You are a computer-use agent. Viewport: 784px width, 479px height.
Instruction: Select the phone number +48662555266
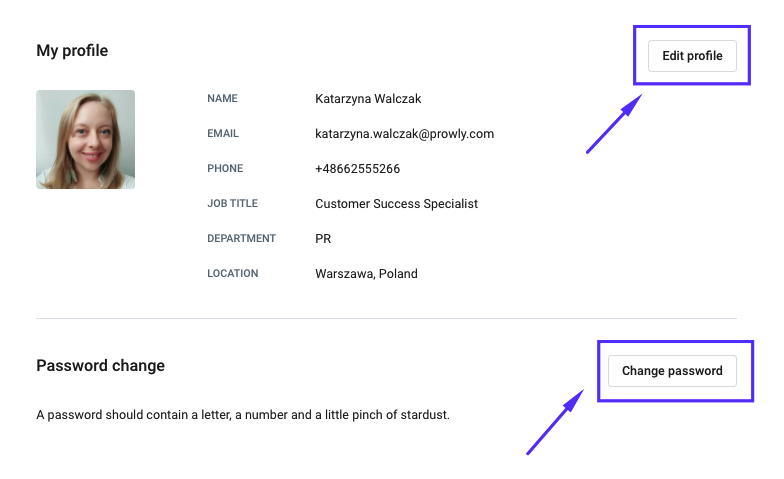(x=358, y=169)
